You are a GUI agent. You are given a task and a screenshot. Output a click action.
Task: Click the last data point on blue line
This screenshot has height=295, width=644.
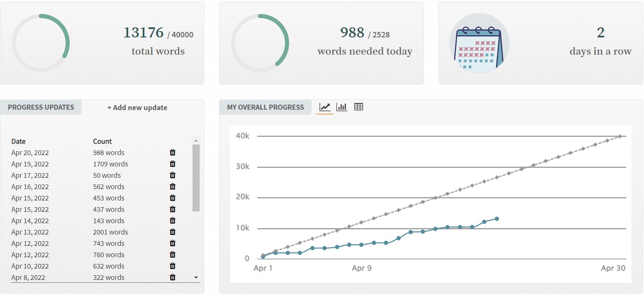click(497, 219)
